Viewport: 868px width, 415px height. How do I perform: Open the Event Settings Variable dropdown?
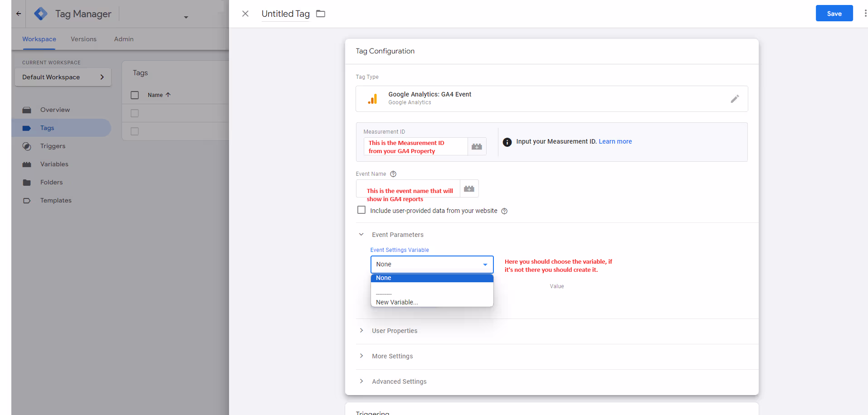click(432, 264)
